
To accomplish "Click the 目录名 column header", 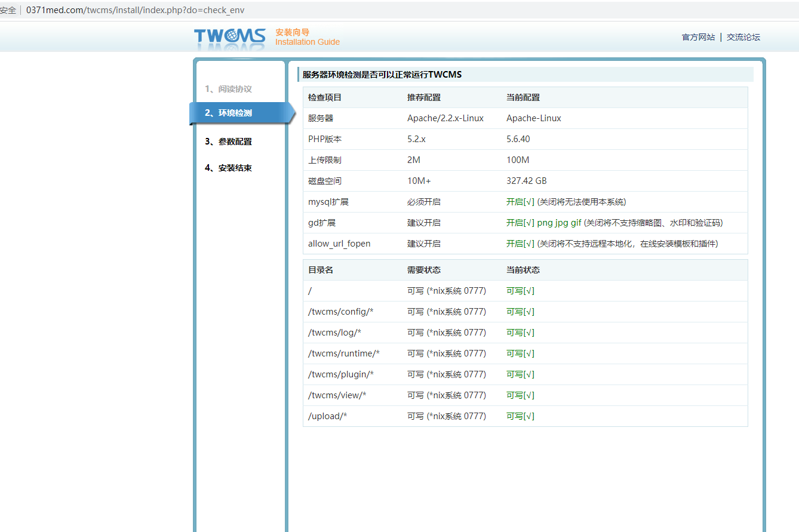I will (x=321, y=270).
